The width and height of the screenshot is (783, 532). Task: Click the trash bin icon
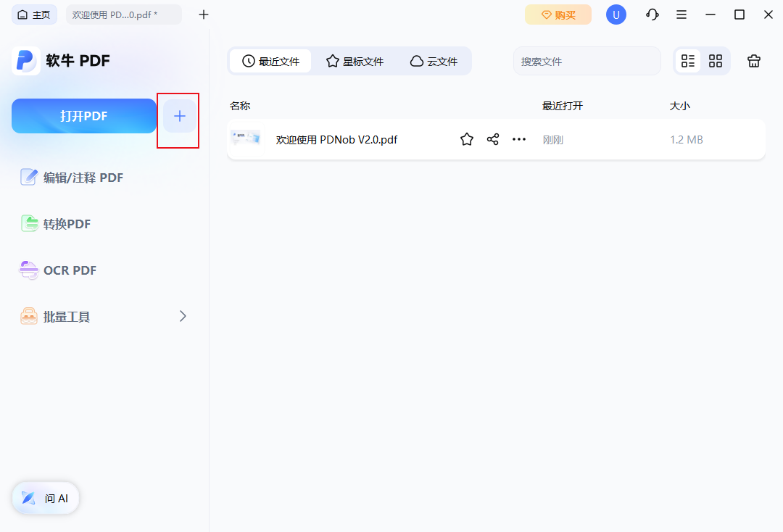(753, 61)
